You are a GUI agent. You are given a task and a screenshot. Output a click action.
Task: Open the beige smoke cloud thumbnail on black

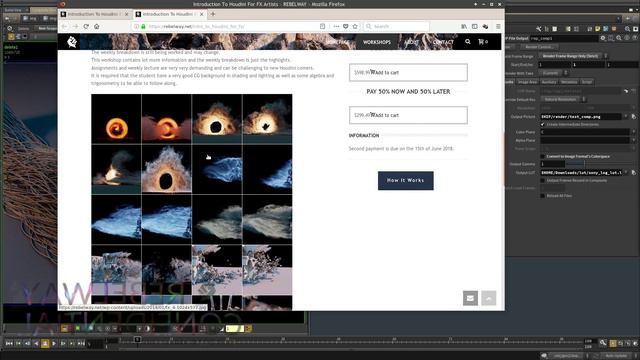tap(217, 220)
